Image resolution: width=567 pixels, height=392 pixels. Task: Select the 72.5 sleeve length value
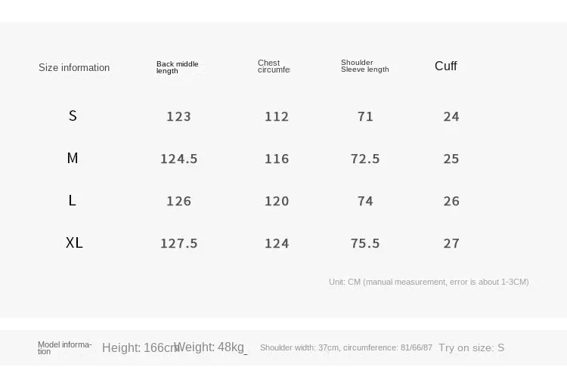(365, 159)
